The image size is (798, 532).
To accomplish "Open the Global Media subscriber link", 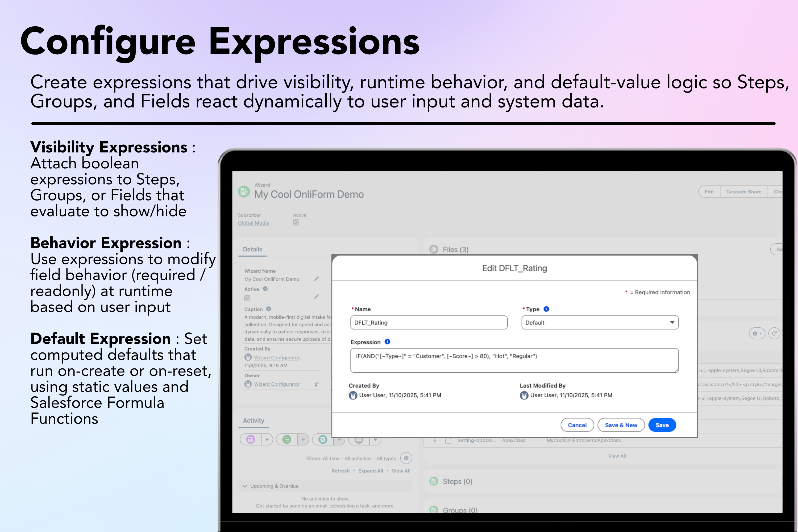I will (253, 223).
